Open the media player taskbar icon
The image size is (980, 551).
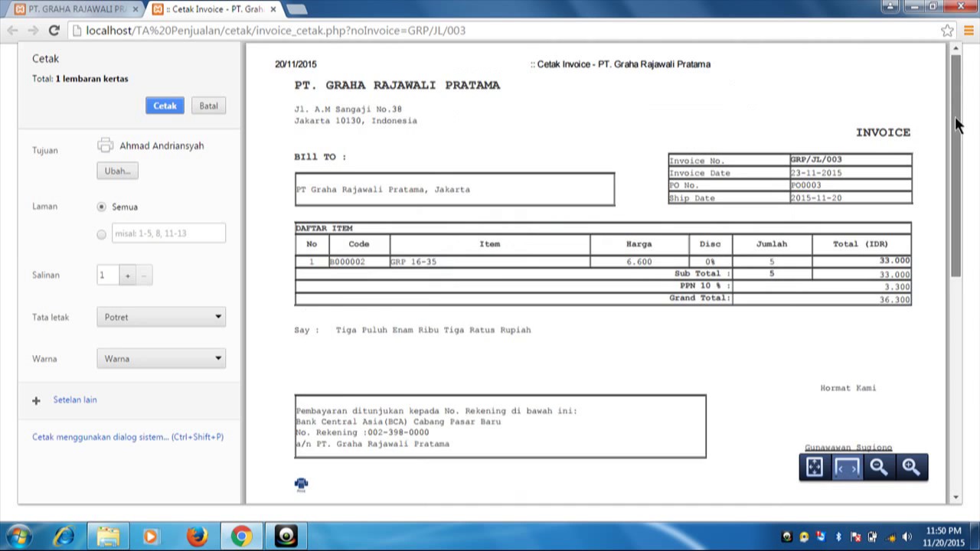coord(151,536)
